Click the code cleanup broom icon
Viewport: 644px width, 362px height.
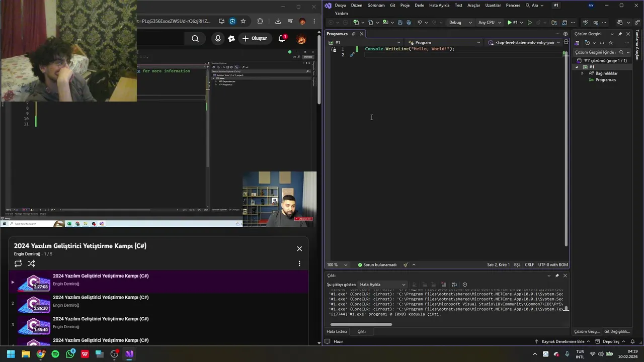pos(406,265)
